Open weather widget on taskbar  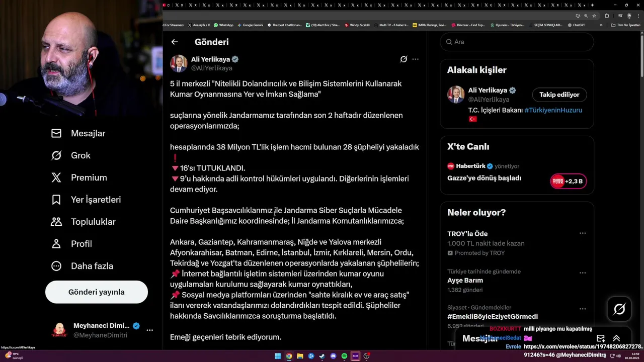click(x=14, y=355)
